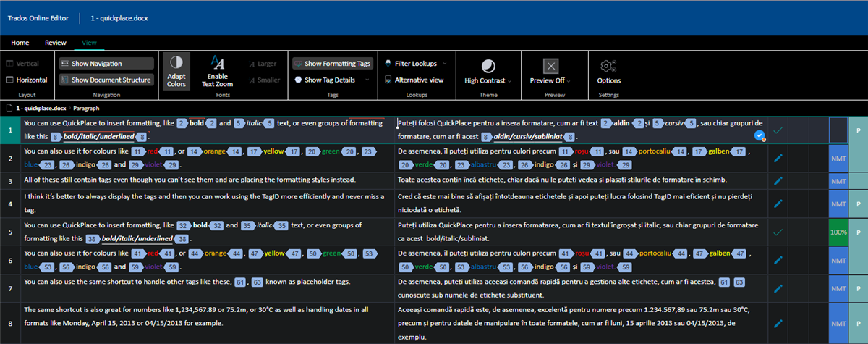Click tag 63 placeholder in target segment 7

point(739,282)
